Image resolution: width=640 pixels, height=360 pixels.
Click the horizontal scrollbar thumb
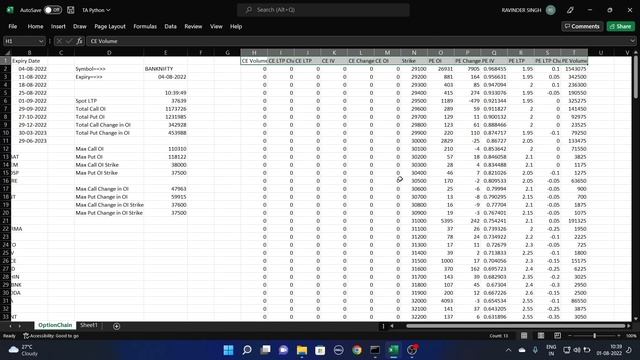point(516,326)
